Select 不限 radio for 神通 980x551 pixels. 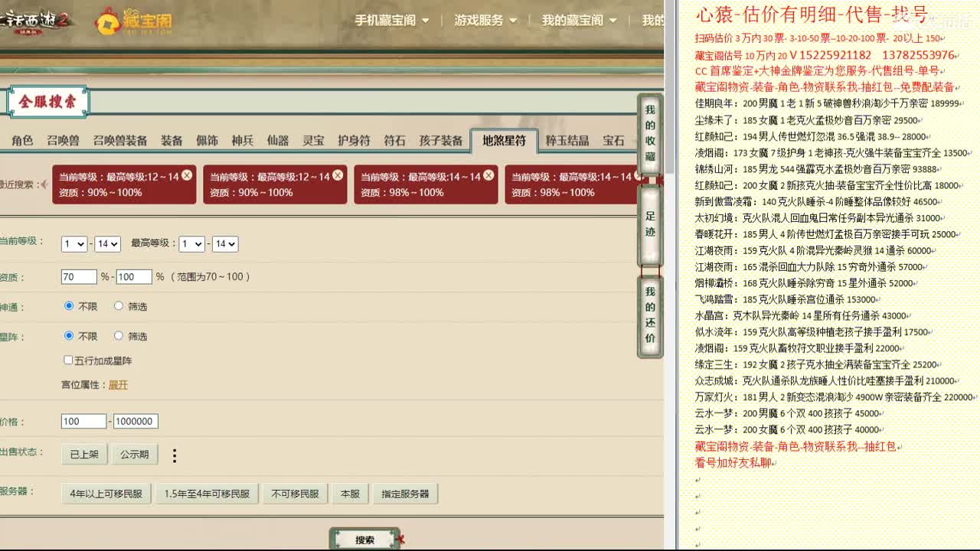pos(69,306)
